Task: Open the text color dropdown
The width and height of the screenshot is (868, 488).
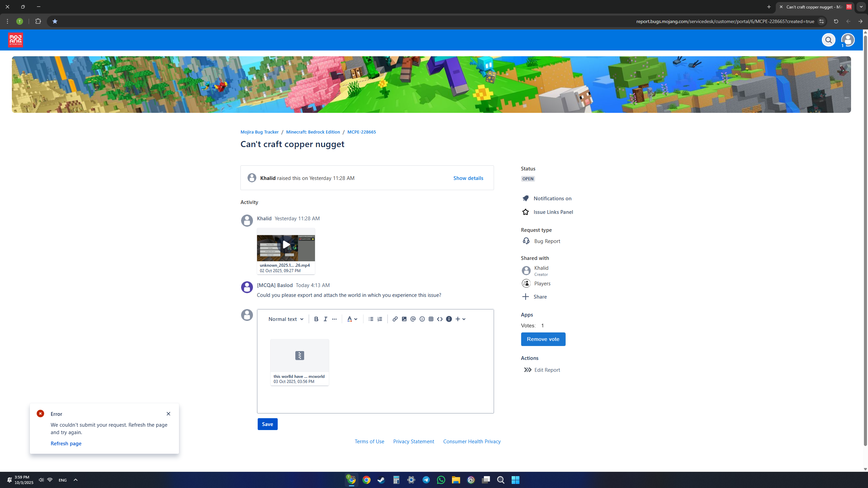Action: 352,319
